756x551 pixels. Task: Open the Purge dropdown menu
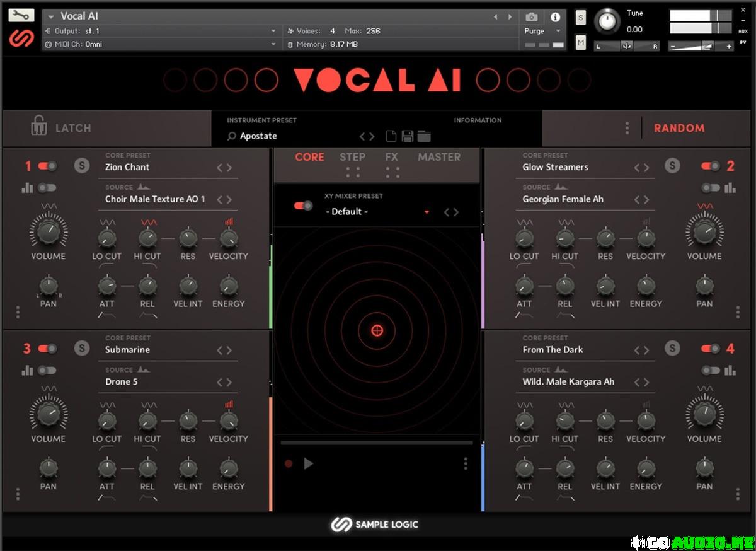coord(541,31)
